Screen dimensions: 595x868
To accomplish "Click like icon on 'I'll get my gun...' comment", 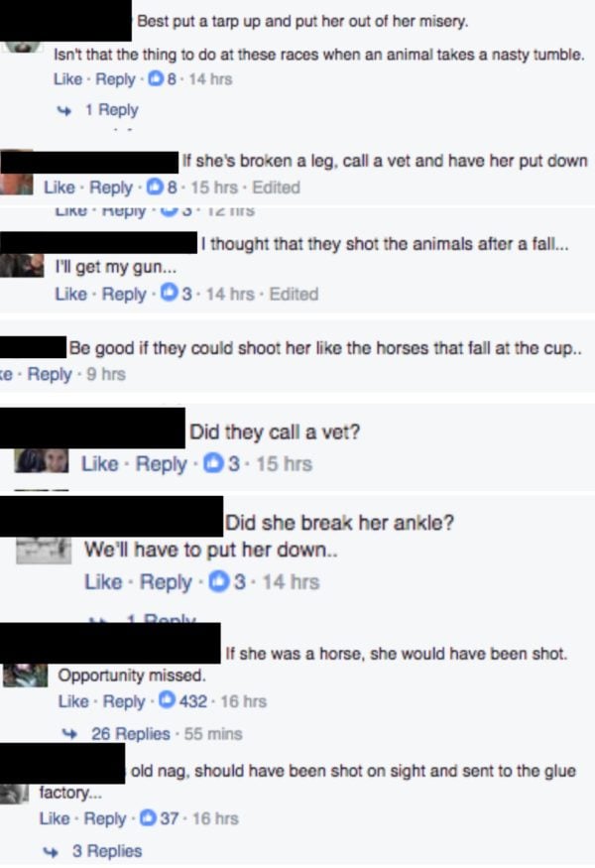I will (169, 293).
